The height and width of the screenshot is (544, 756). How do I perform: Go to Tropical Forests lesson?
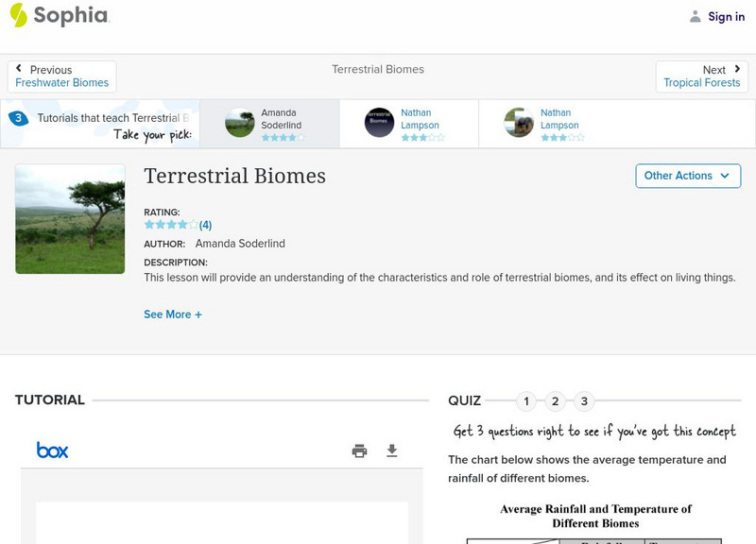701,83
